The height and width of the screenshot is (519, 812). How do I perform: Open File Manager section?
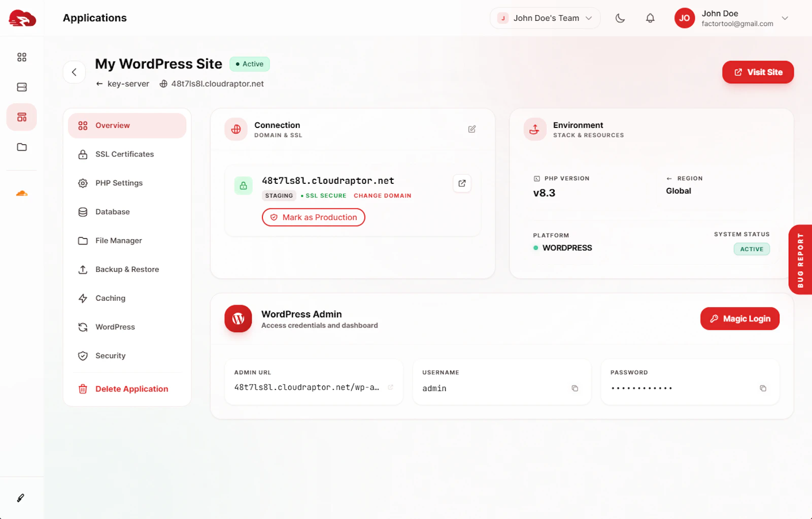point(127,241)
